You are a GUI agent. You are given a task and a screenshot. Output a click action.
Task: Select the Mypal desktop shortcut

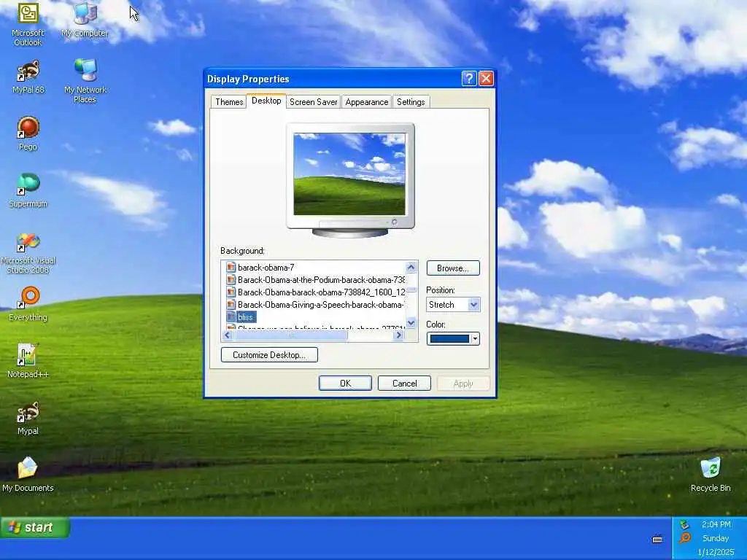tap(28, 418)
